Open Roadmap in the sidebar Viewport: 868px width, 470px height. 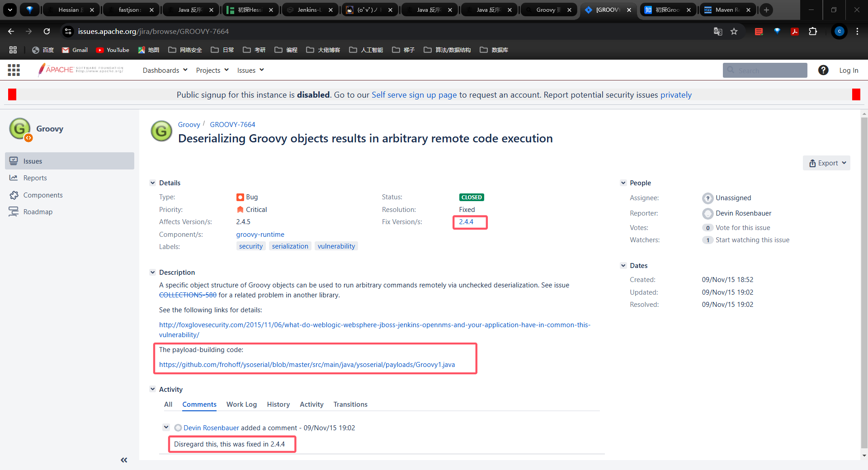70,212
